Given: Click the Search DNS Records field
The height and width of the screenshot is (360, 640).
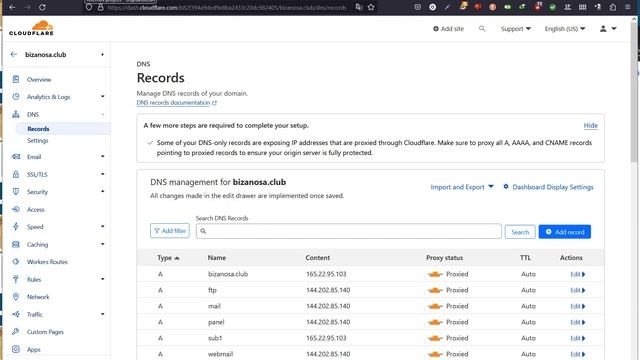Looking at the screenshot, I should pyautogui.click(x=349, y=231).
